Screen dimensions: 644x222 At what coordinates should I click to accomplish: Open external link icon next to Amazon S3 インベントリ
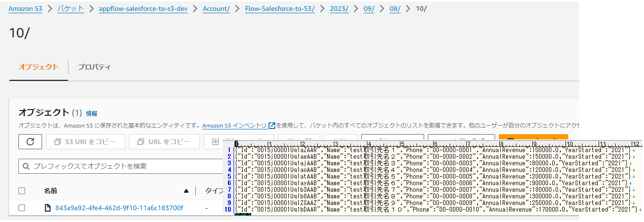coord(272,126)
